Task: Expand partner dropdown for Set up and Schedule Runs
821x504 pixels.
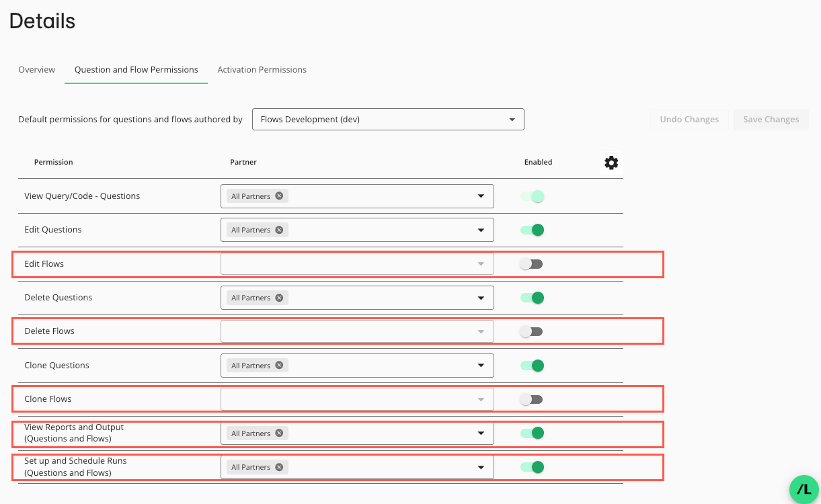Action: [481, 467]
